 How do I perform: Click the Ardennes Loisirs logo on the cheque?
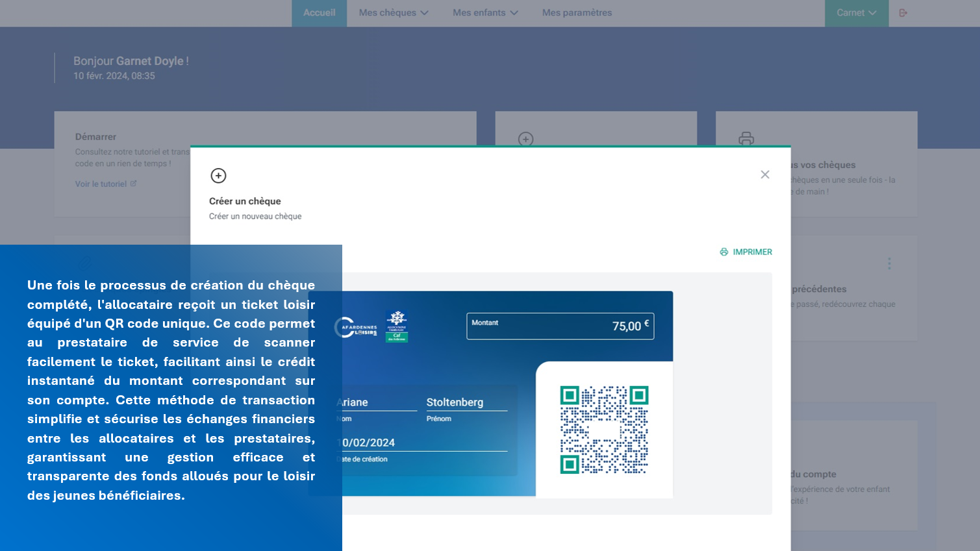[x=357, y=328]
